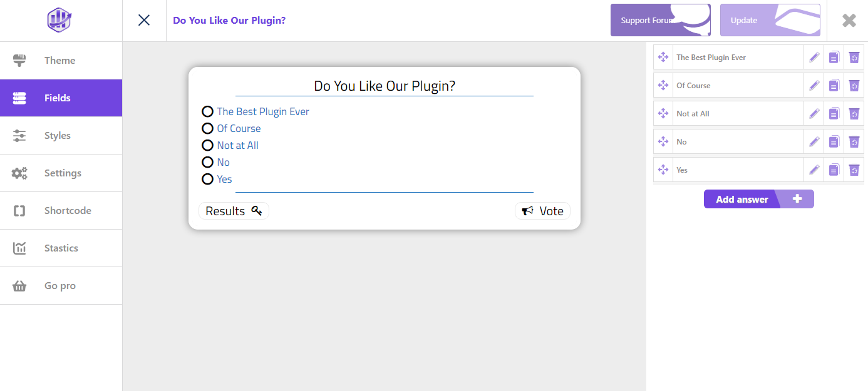Edit the "No" answer with its pencil icon
868x391 pixels.
(x=814, y=142)
